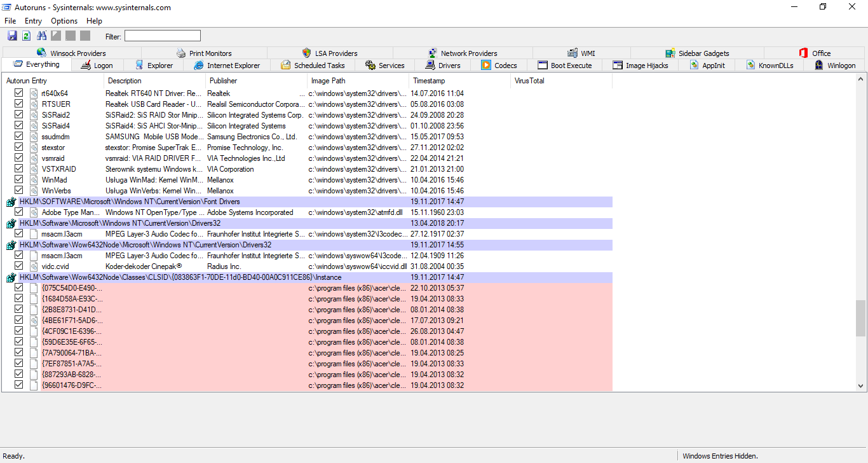Select the AppInit tab

pyautogui.click(x=707, y=65)
